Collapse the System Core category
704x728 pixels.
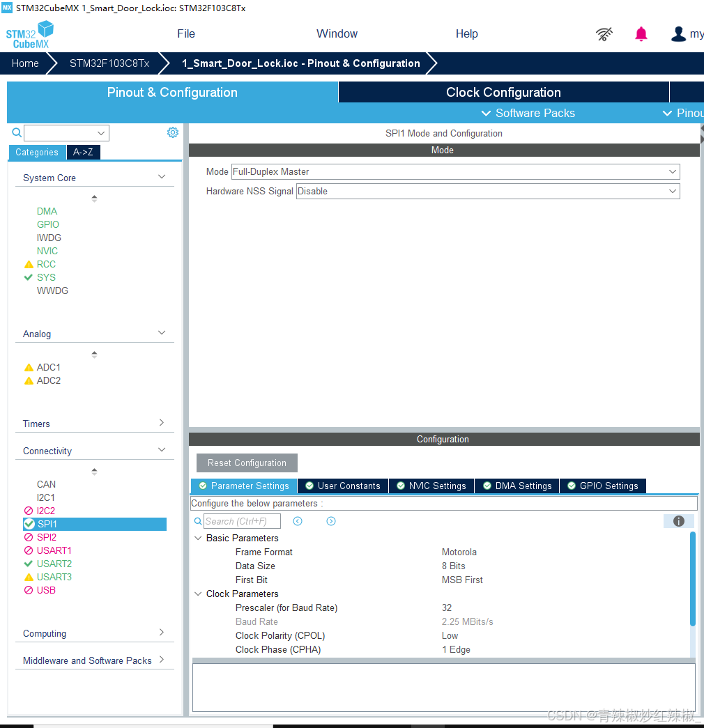pos(162,177)
